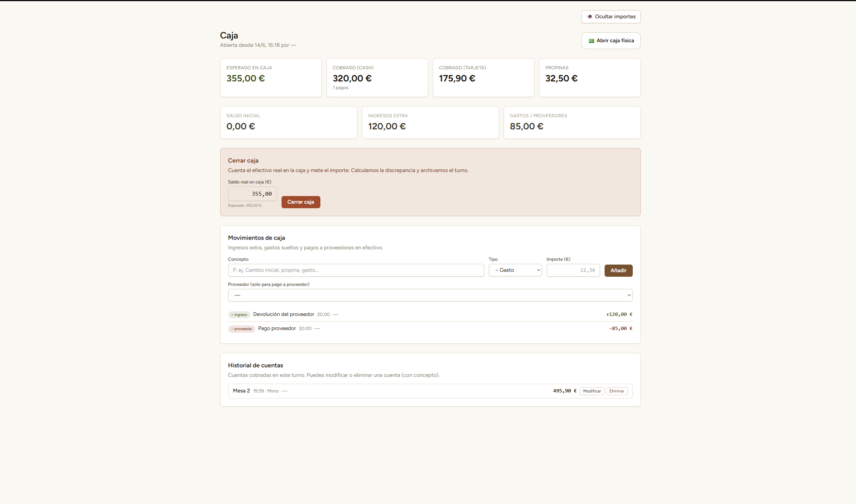This screenshot has width=856, height=504.
Task: Select the Esperado en caja card
Action: (x=271, y=78)
